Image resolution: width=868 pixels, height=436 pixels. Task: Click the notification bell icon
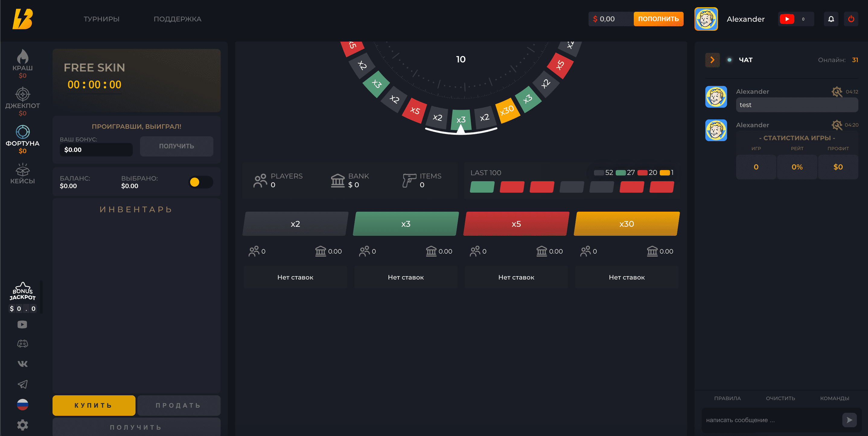(831, 19)
